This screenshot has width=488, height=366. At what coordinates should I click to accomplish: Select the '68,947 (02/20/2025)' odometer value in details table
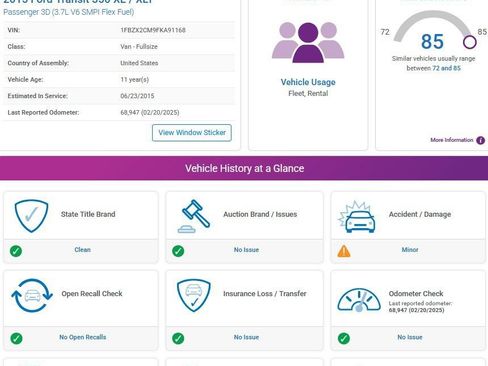pyautogui.click(x=150, y=112)
